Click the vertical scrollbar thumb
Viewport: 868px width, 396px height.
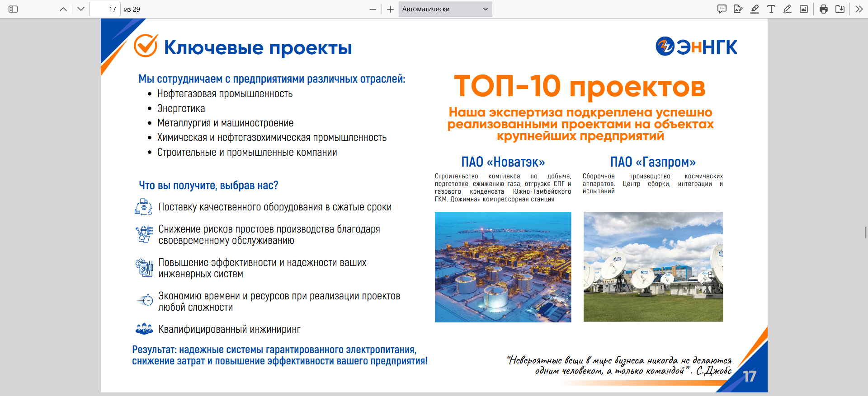[866, 232]
